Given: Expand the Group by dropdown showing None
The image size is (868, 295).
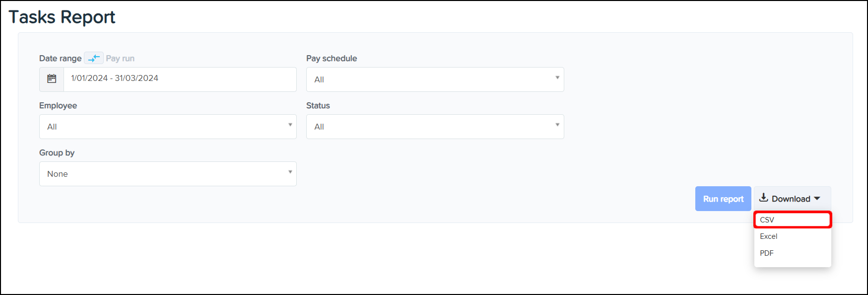Looking at the screenshot, I should point(168,174).
